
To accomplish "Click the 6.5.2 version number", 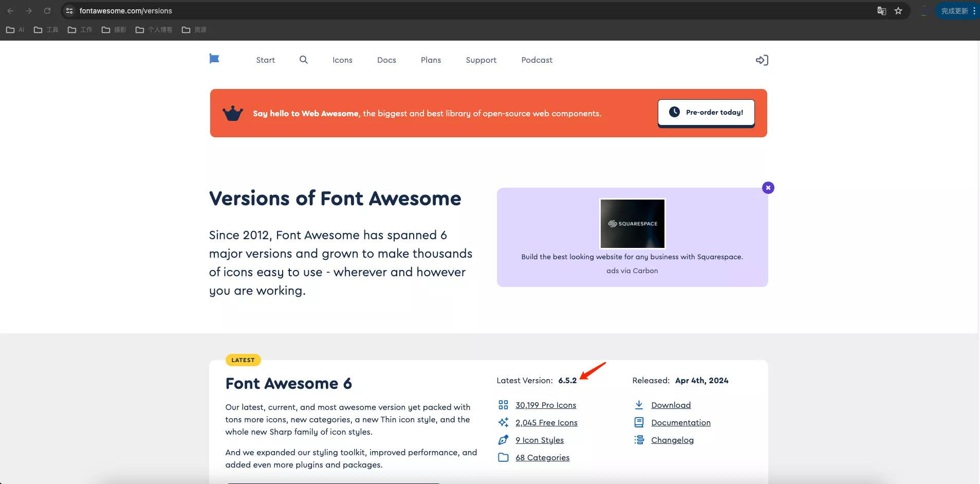I will click(567, 381).
